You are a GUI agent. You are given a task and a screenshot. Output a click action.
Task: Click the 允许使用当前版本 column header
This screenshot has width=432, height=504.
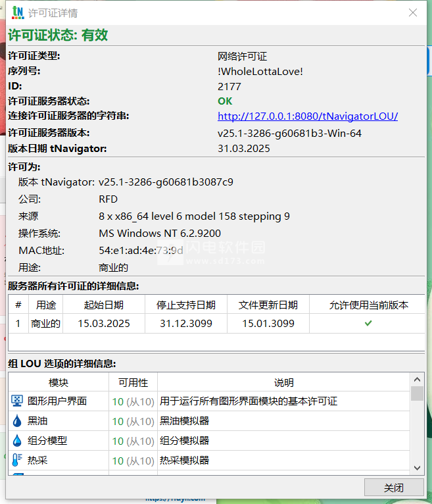pyautogui.click(x=368, y=305)
